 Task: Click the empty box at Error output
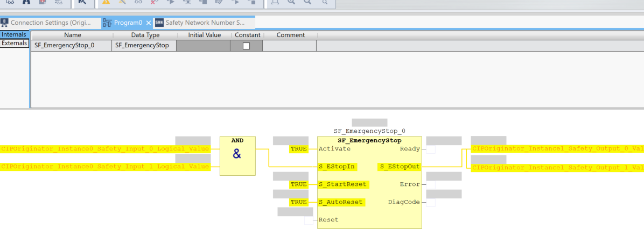431,185
